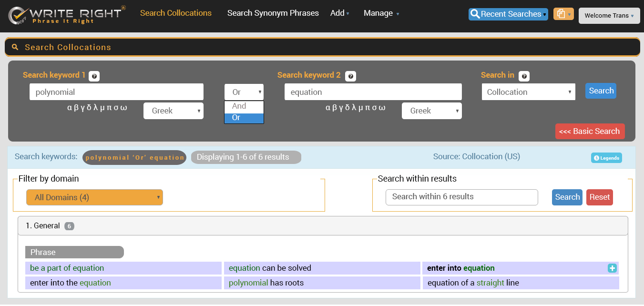This screenshot has height=306, width=644.
Task: Click the 'Search within 6 results' field
Action: click(461, 197)
